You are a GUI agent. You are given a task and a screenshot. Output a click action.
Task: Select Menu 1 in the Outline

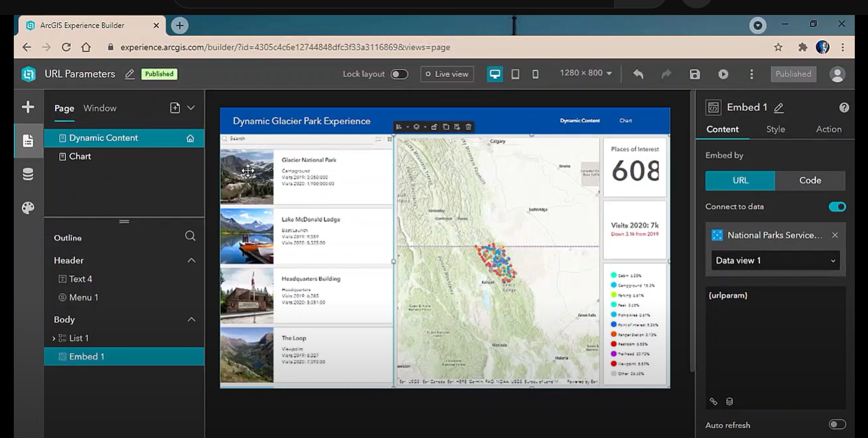coord(124,298)
